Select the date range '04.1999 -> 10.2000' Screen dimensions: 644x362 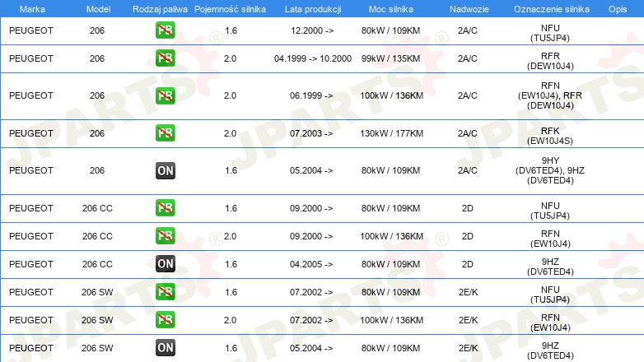[313, 58]
